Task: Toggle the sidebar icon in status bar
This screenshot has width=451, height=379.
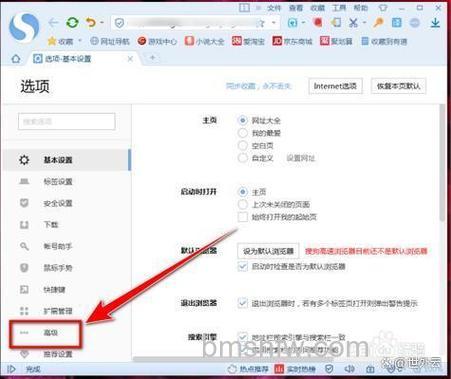Action: click(11, 369)
